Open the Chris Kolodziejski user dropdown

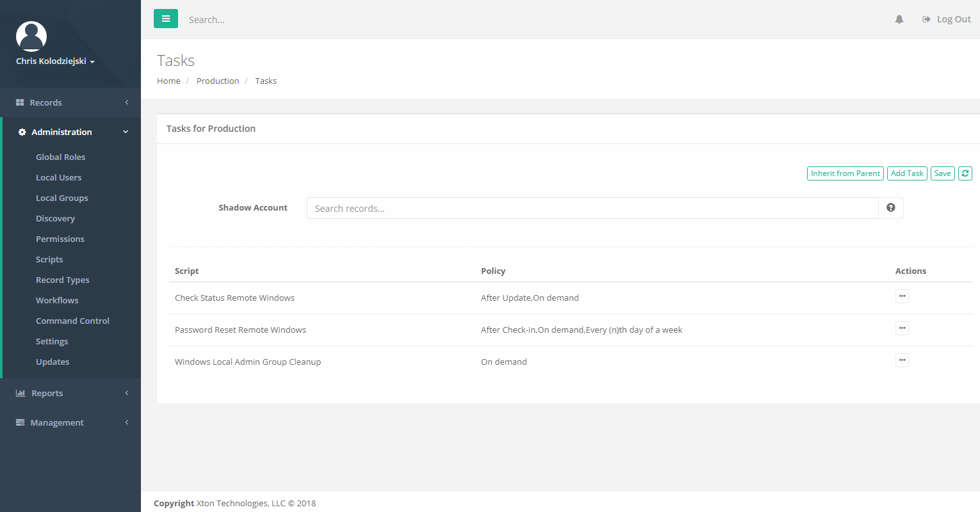click(55, 61)
